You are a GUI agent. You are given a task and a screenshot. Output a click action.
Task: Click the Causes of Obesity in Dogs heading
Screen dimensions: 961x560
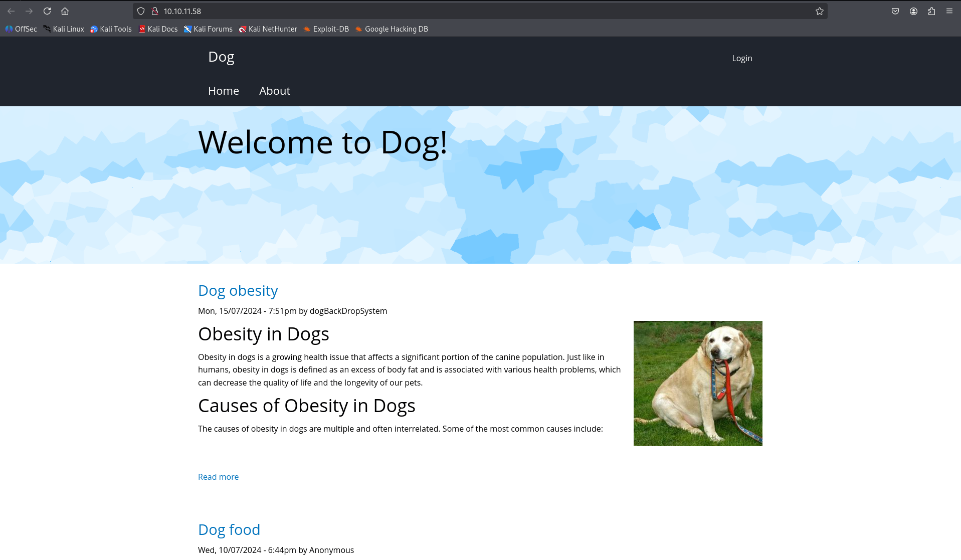click(307, 406)
